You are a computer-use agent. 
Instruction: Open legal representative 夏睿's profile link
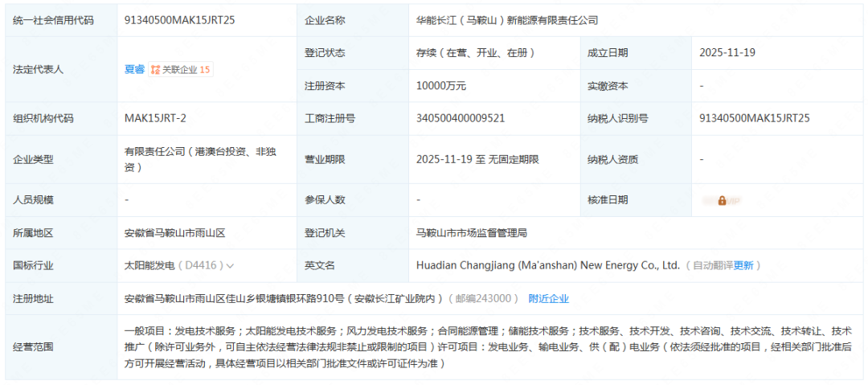pyautogui.click(x=134, y=69)
